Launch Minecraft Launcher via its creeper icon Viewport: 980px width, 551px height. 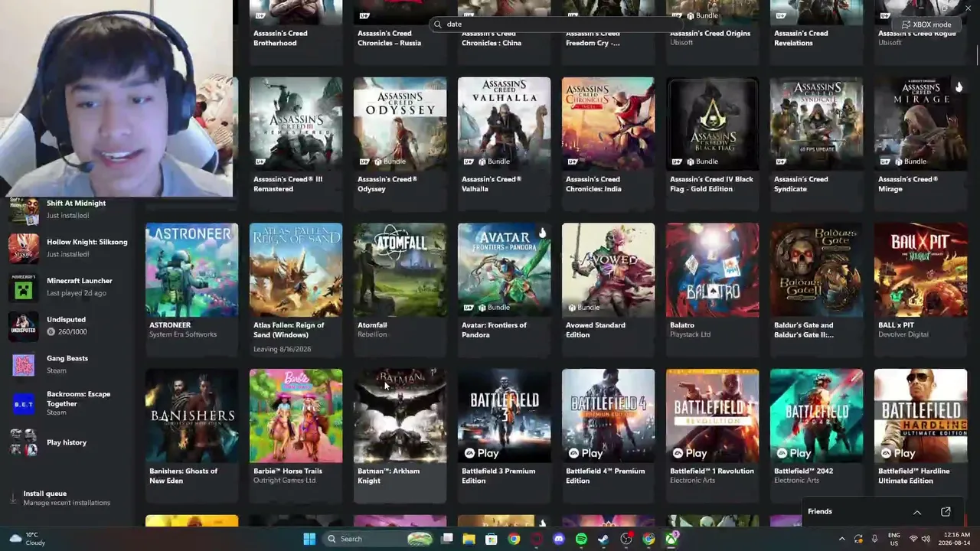pos(23,287)
